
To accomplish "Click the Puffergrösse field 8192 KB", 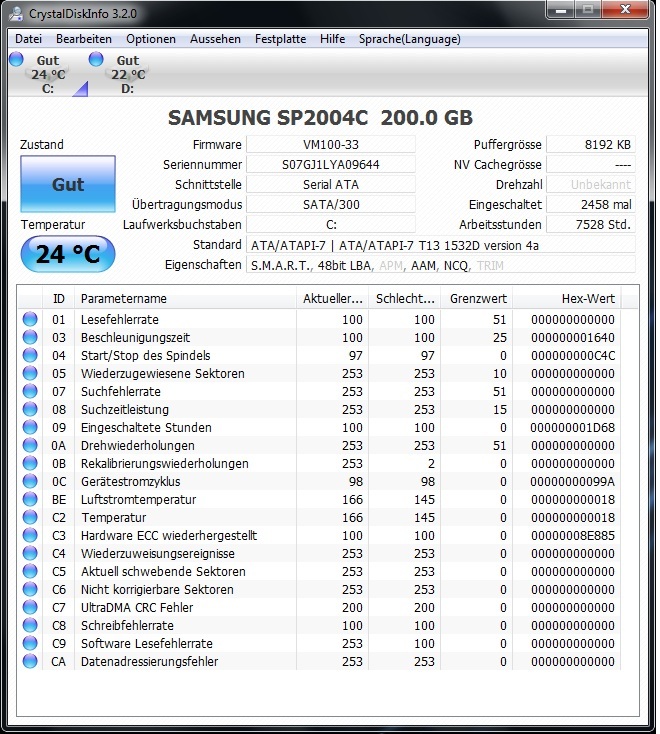I will tap(591, 145).
